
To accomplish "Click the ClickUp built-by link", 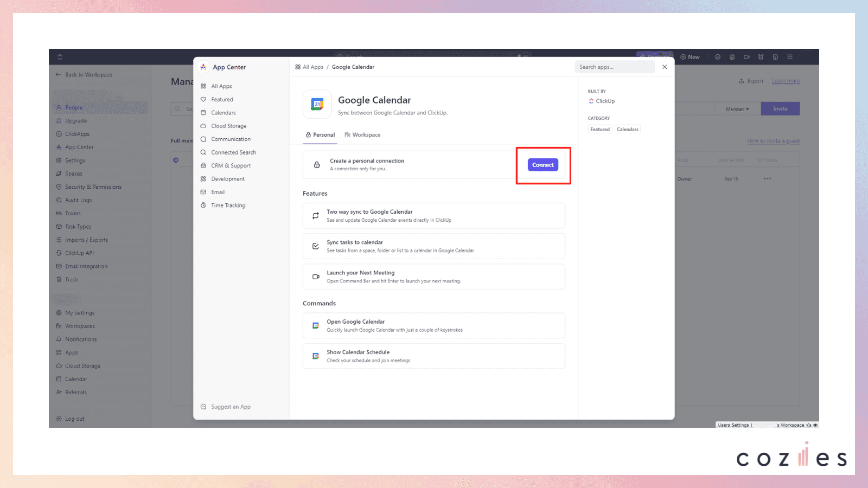I will click(602, 101).
